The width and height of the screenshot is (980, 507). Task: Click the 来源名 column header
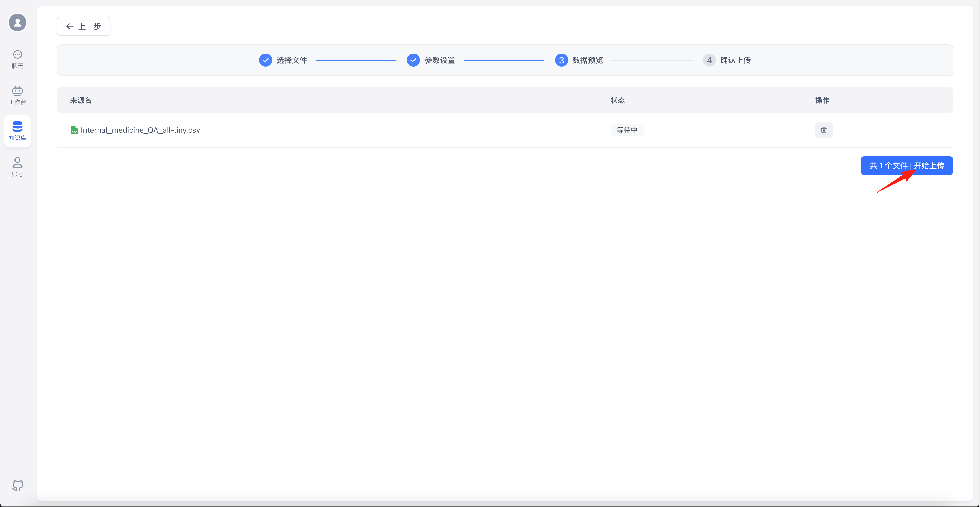click(x=81, y=101)
